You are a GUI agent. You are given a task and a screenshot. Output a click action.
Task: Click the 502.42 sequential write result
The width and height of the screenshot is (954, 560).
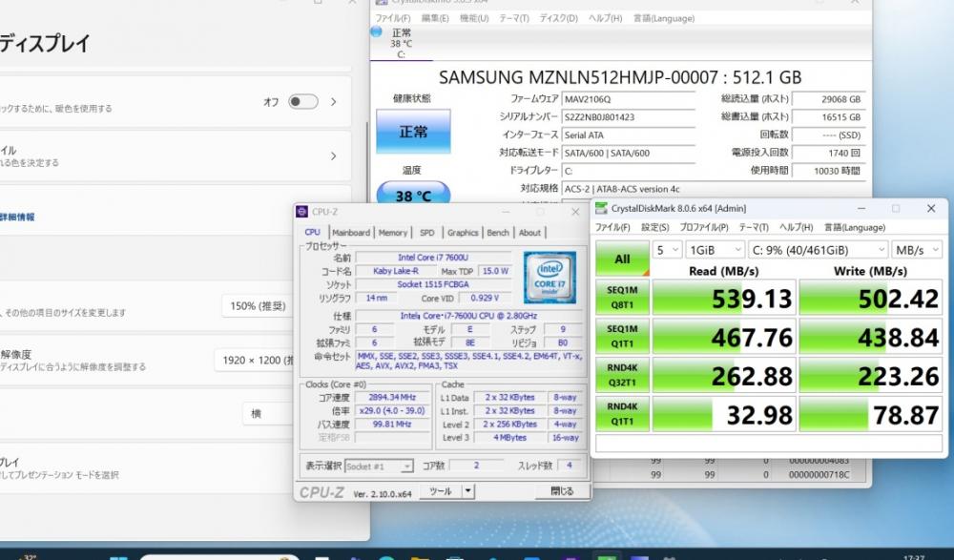[x=871, y=298]
